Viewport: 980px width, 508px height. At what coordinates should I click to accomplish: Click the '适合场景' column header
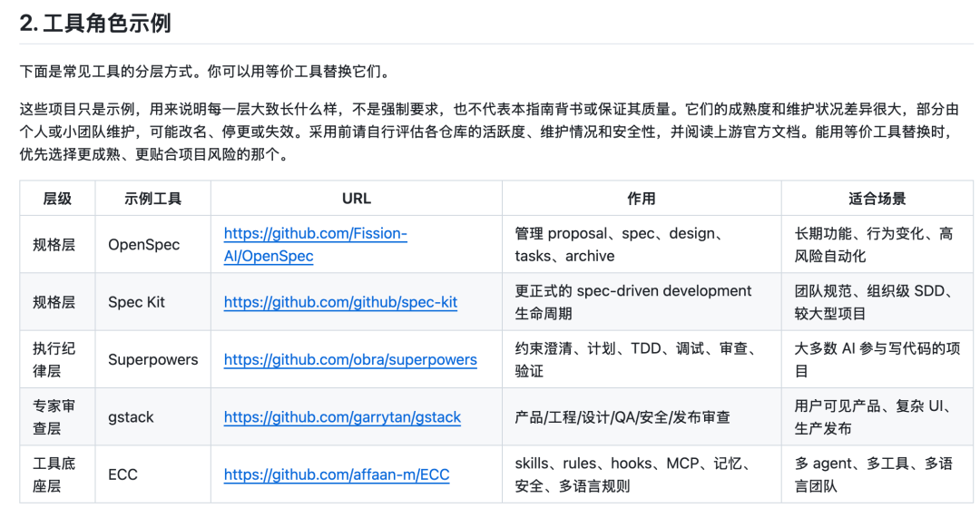877,198
